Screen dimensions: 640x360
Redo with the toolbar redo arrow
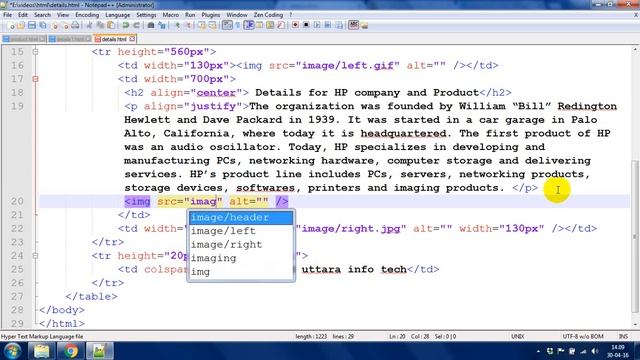pyautogui.click(x=136, y=25)
